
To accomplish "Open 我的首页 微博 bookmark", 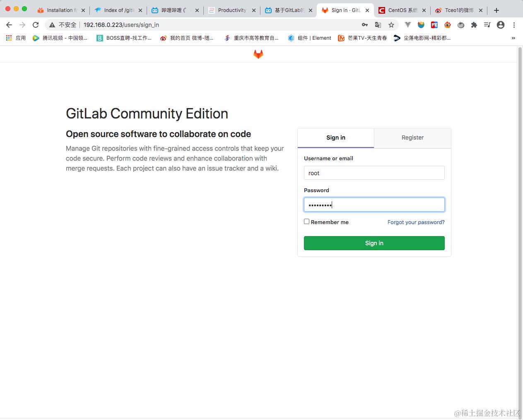I will pyautogui.click(x=187, y=38).
